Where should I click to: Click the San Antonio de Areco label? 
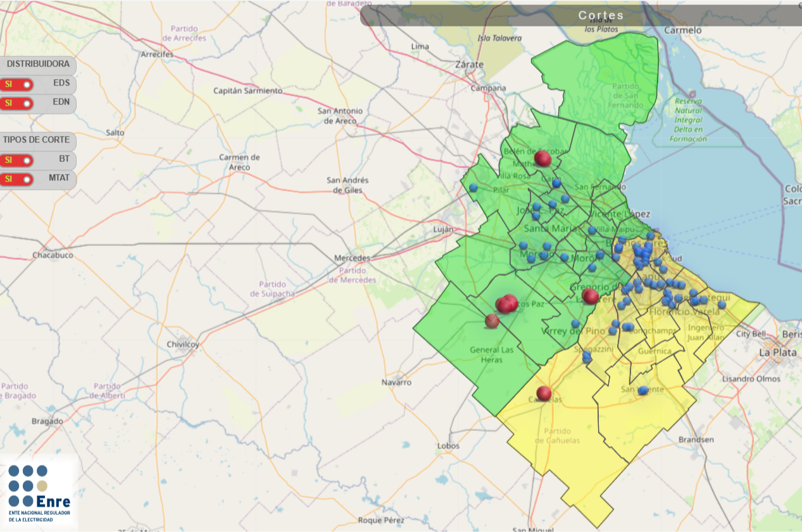point(341,116)
